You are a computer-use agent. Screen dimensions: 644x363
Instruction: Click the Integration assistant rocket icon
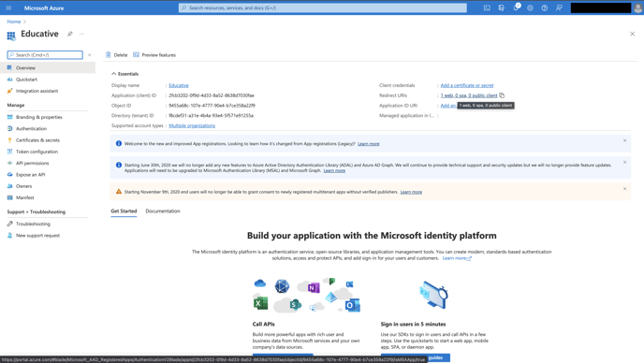click(x=10, y=91)
